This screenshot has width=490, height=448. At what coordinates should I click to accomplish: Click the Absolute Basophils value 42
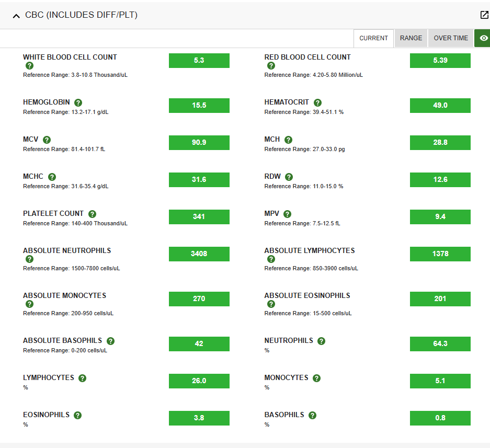pos(199,344)
